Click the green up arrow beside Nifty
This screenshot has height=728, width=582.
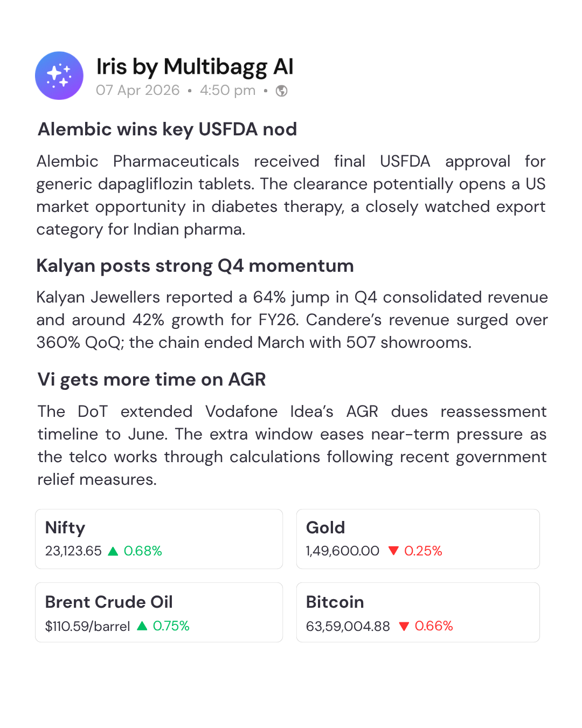pyautogui.click(x=113, y=551)
